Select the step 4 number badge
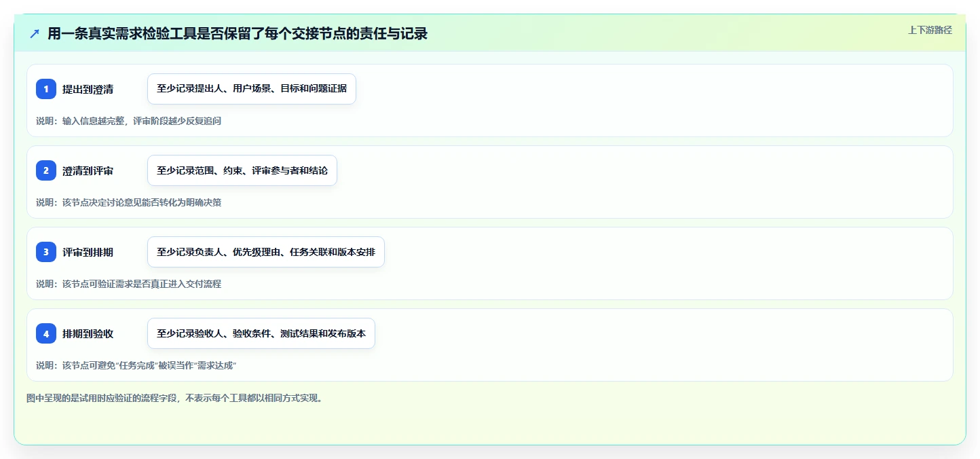 pos(46,333)
